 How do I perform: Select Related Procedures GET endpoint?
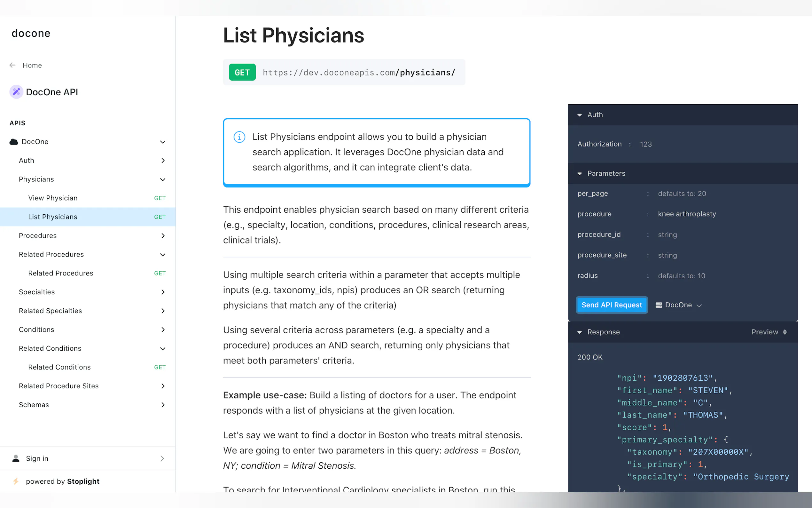pyautogui.click(x=61, y=273)
